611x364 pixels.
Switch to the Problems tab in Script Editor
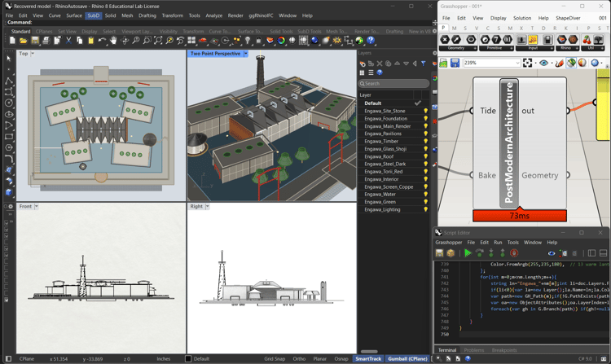[473, 350]
